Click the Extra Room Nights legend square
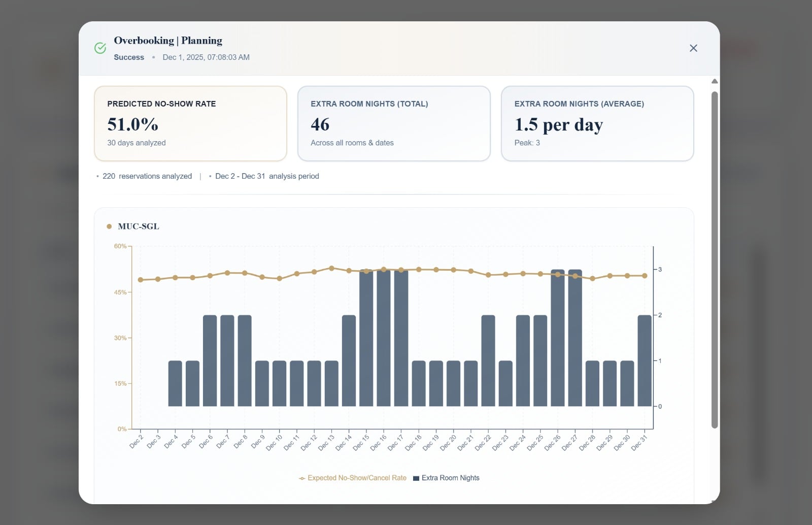This screenshot has width=812, height=525. (x=416, y=478)
